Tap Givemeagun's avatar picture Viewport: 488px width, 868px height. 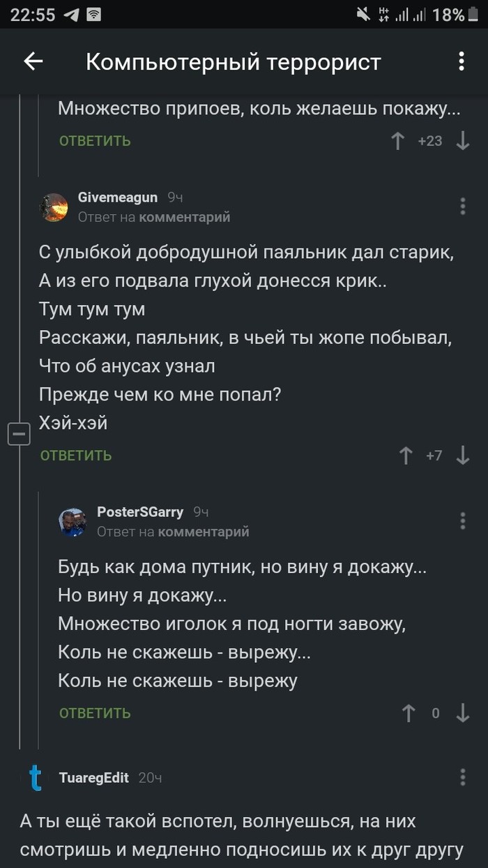(x=54, y=207)
